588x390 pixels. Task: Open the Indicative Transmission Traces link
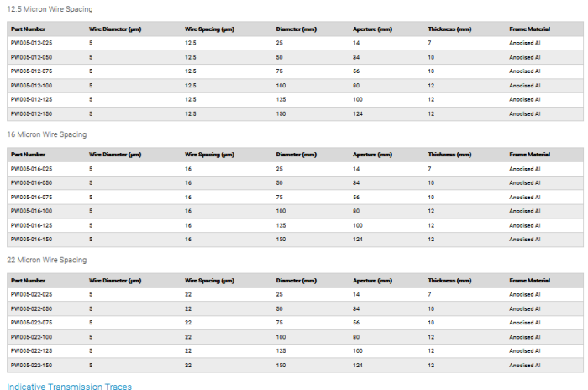pos(69,386)
